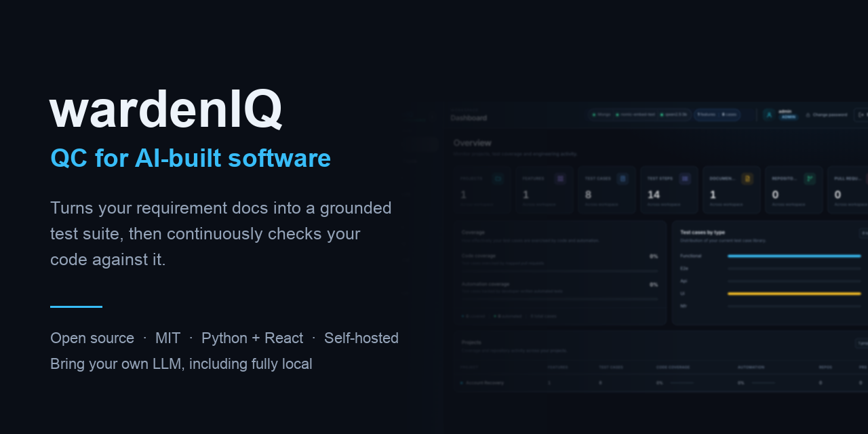Click the Python + React label
The image size is (868, 434).
click(252, 338)
